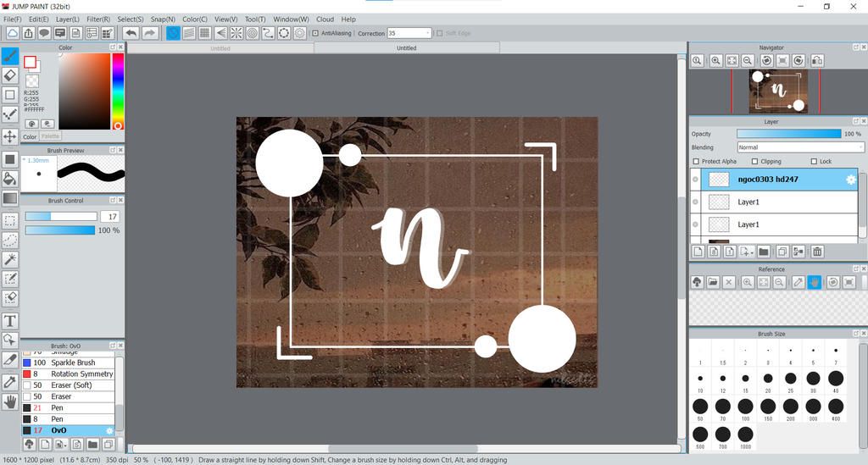Duplicate the current layer
Viewport: 868px width, 465px height.
tap(782, 252)
